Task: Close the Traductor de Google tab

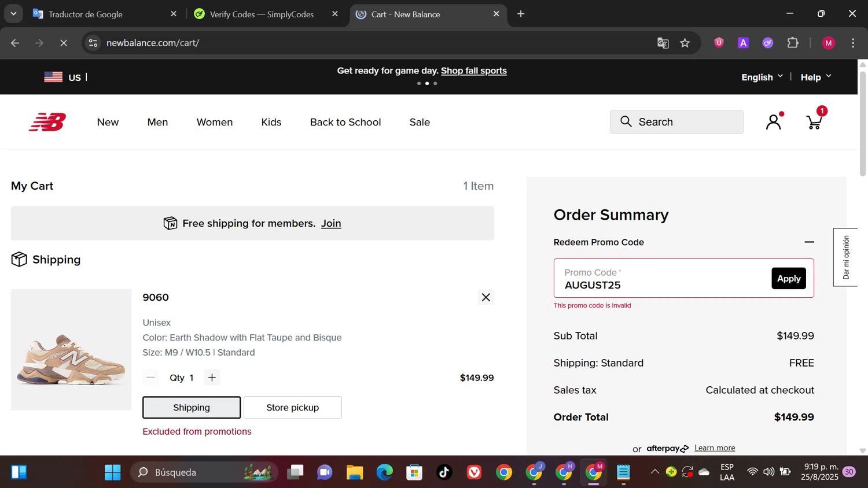Action: pos(173,14)
